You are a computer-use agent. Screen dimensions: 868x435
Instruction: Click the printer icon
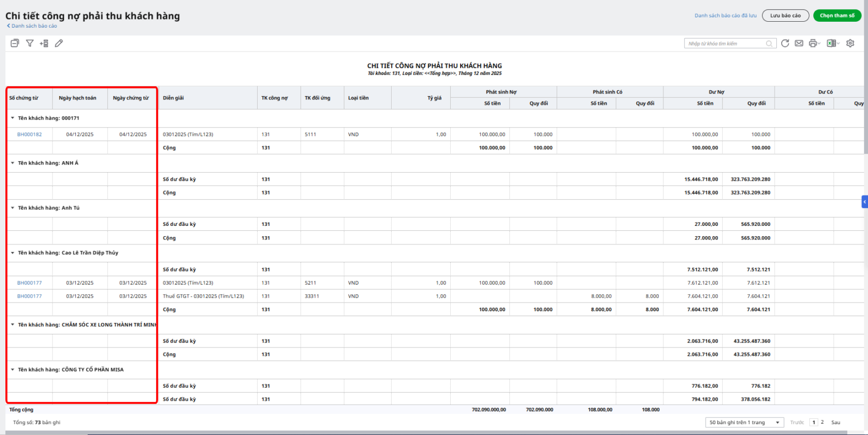click(x=813, y=43)
